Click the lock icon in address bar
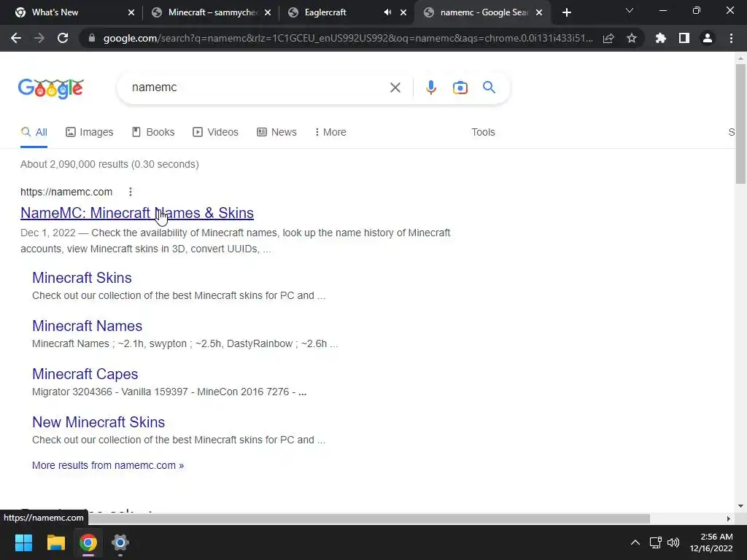 [x=92, y=38]
